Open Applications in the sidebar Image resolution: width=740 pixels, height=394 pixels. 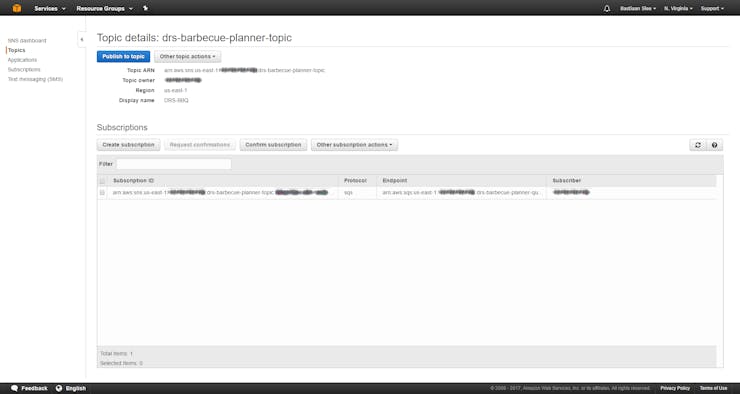pyautogui.click(x=22, y=60)
